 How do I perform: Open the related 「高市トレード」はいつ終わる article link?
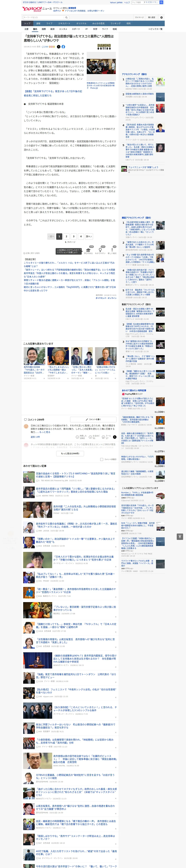pyautogui.click(x=70, y=270)
